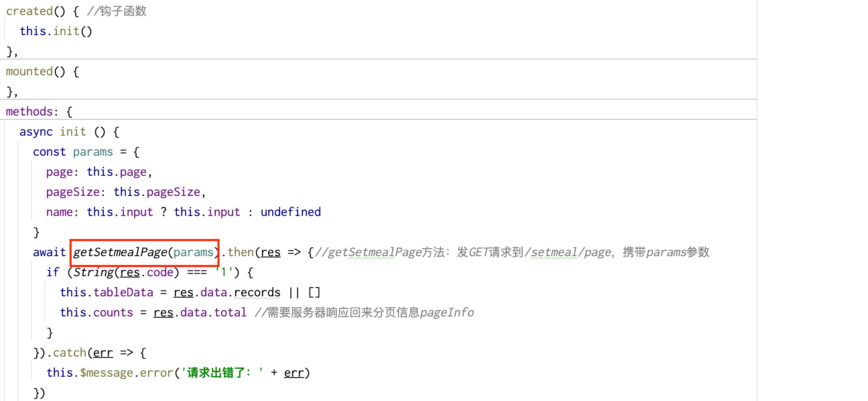868x401 pixels.
Task: Click the undefined keyword in name line
Action: (291, 212)
